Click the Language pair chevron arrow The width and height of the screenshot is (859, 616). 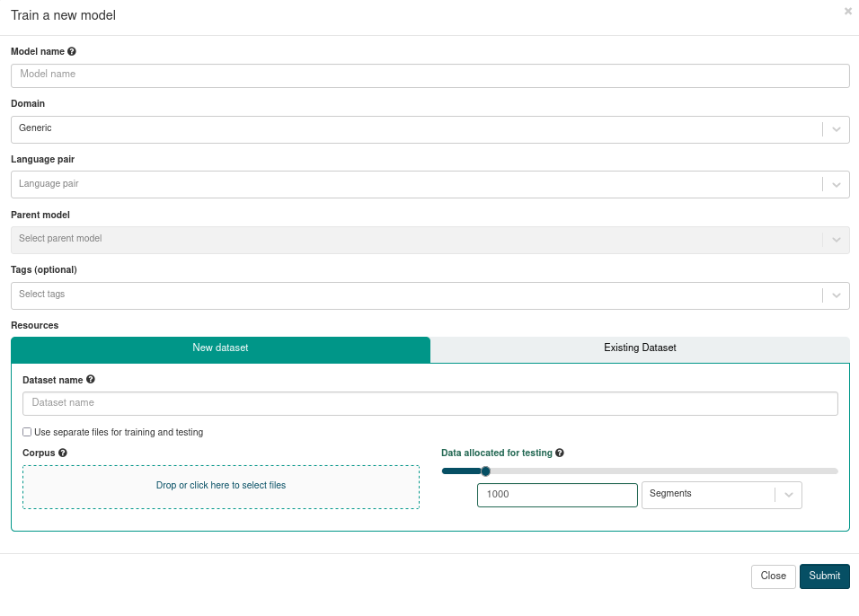(836, 184)
